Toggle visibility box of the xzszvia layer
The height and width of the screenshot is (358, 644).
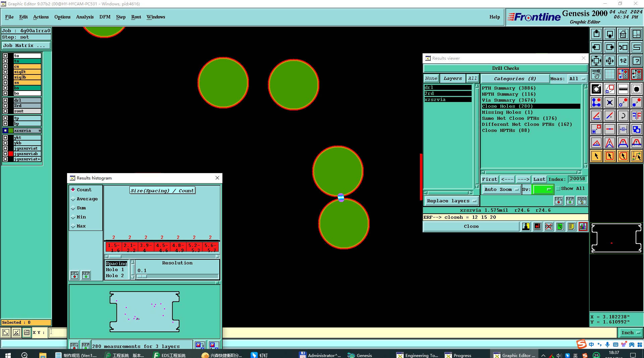coord(5,131)
